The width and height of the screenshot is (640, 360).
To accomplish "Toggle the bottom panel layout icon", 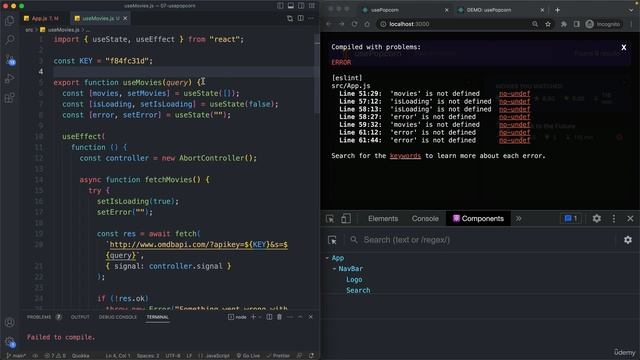I will pyautogui.click(x=291, y=6).
